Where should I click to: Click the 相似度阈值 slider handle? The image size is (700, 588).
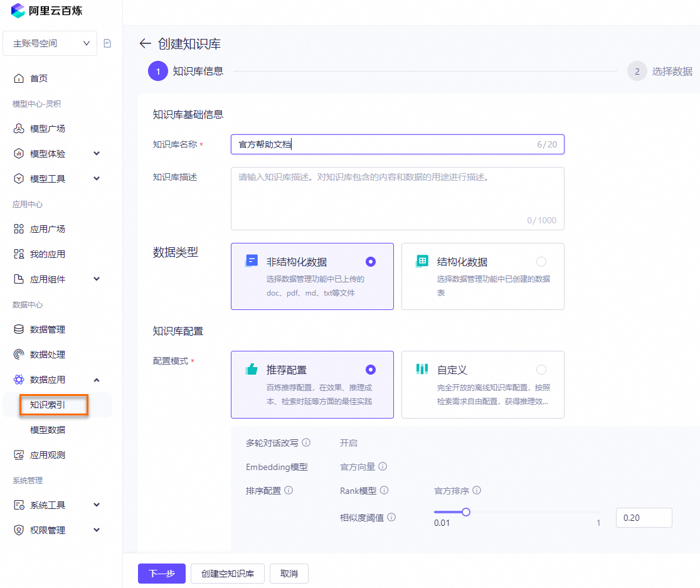pos(466,512)
